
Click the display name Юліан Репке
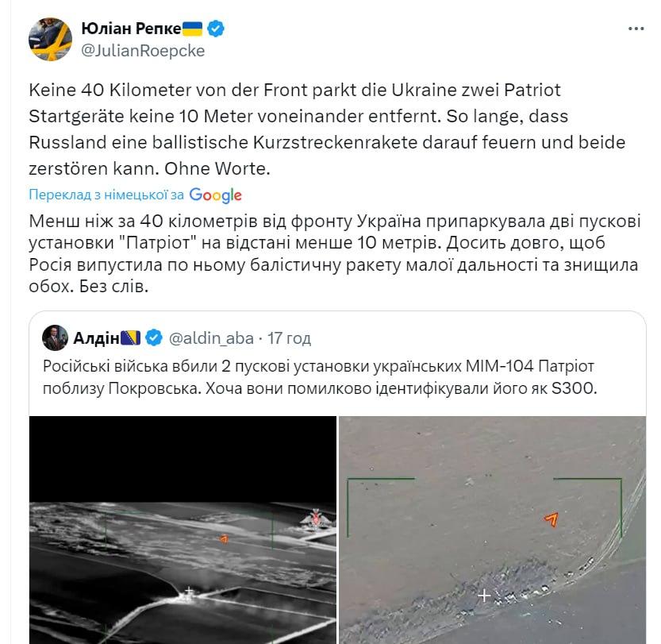tap(131, 29)
